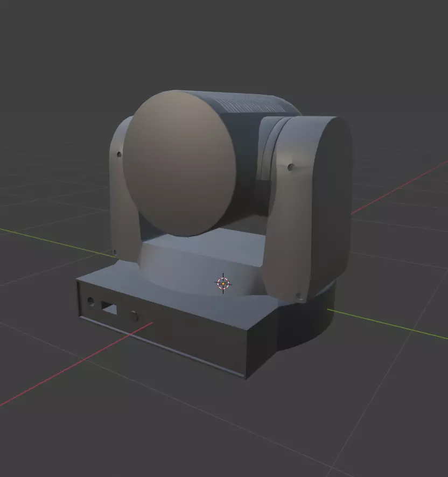The width and height of the screenshot is (448, 477).
Task: Click the upper screw hole on right yoke arm
Action: coord(291,167)
